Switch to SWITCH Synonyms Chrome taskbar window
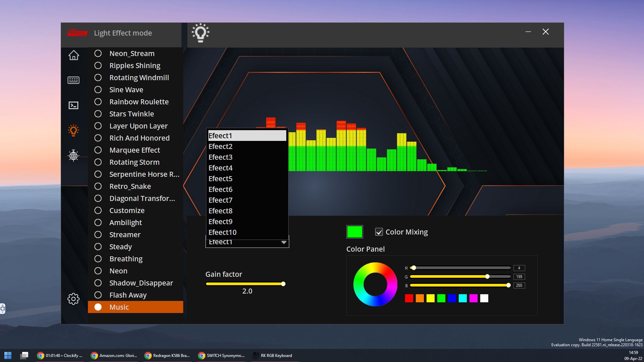The width and height of the screenshot is (644, 362). [221, 355]
